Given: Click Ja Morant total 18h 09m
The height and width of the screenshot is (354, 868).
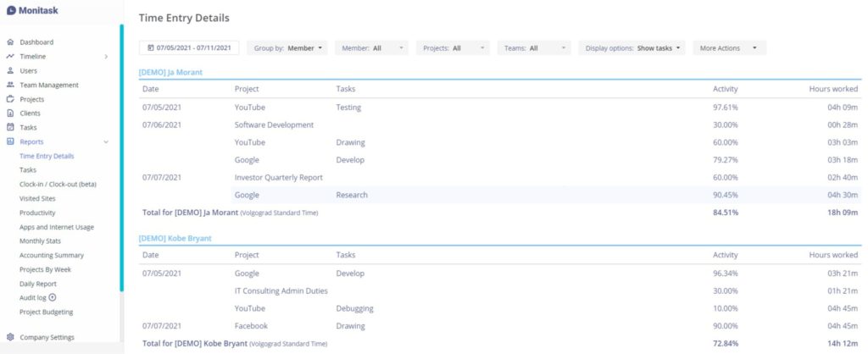Looking at the screenshot, I should [x=843, y=213].
